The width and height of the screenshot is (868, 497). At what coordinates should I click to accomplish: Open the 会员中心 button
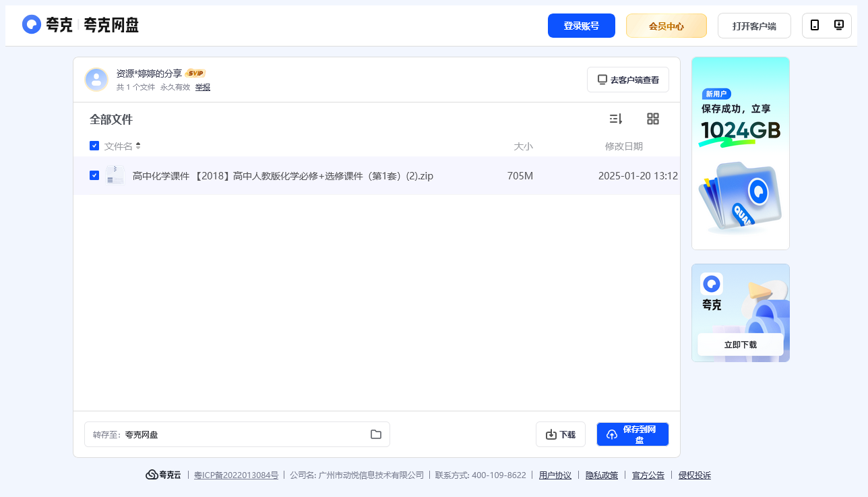666,26
